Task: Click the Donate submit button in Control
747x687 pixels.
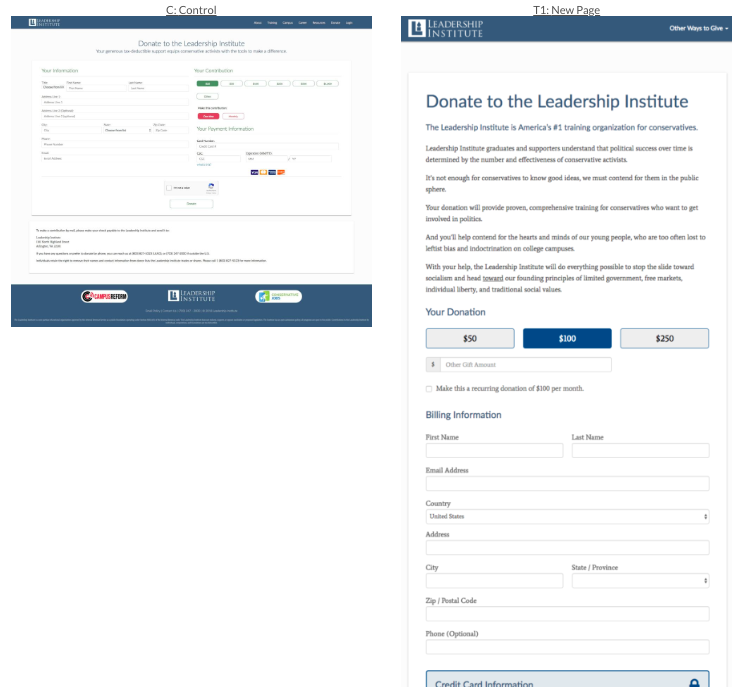Action: 192,204
